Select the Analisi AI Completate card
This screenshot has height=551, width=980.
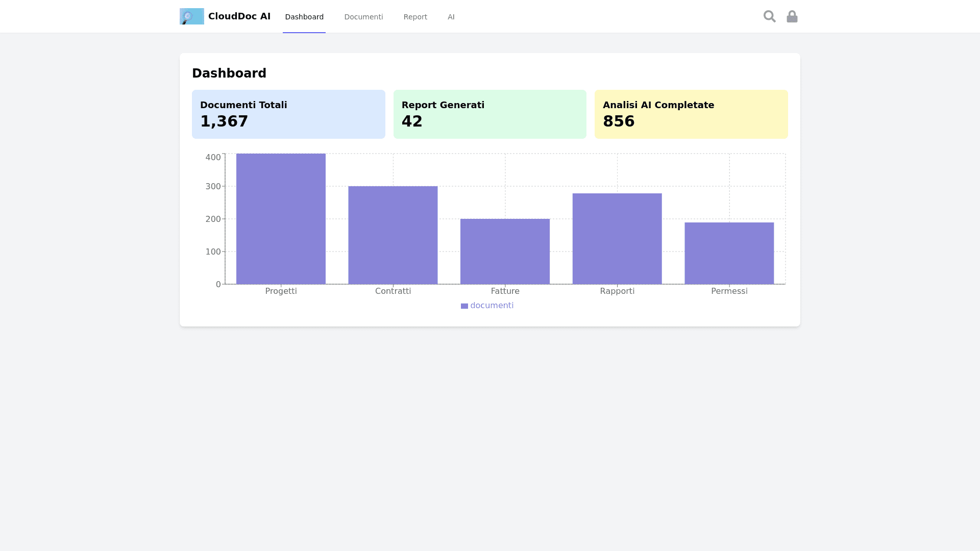691,114
